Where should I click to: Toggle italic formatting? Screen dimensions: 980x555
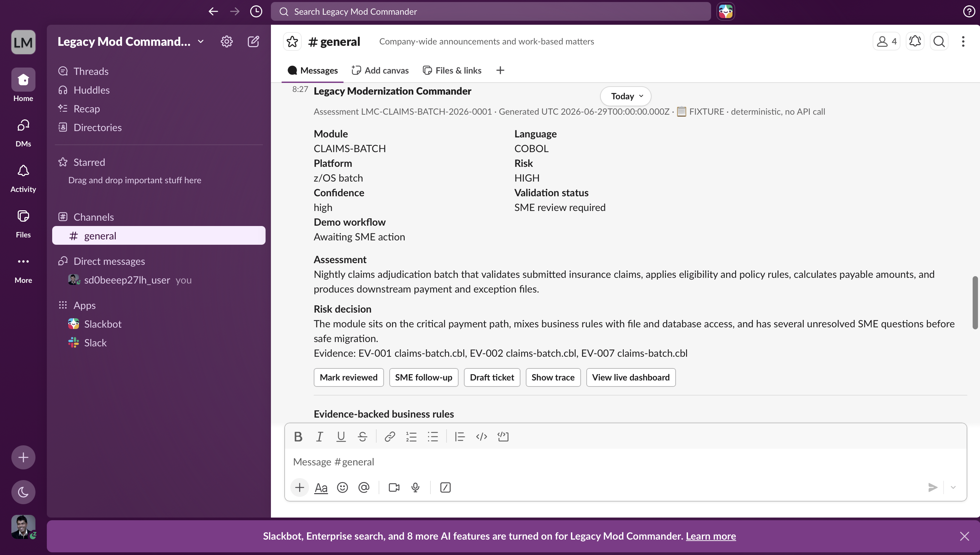319,436
